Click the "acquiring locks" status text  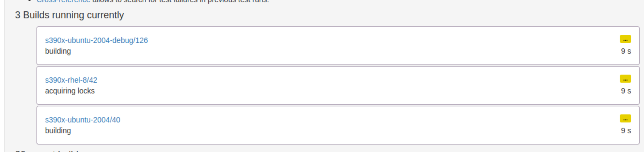70,91
